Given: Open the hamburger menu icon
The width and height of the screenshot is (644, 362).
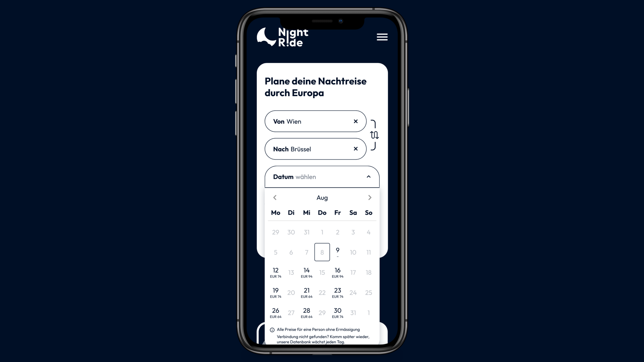Looking at the screenshot, I should click(x=382, y=37).
